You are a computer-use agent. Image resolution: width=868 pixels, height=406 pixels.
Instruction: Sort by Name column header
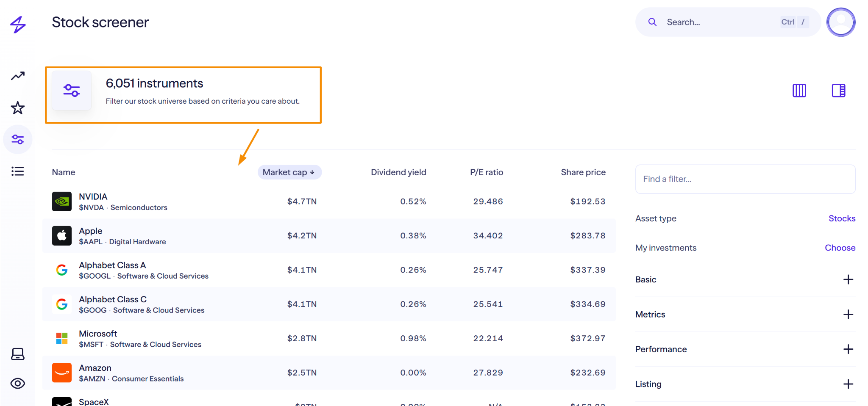(64, 172)
